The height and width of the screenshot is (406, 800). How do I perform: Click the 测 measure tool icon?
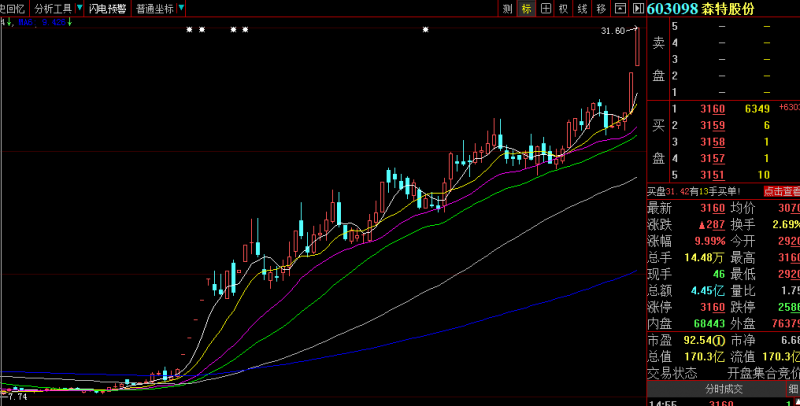(x=508, y=8)
